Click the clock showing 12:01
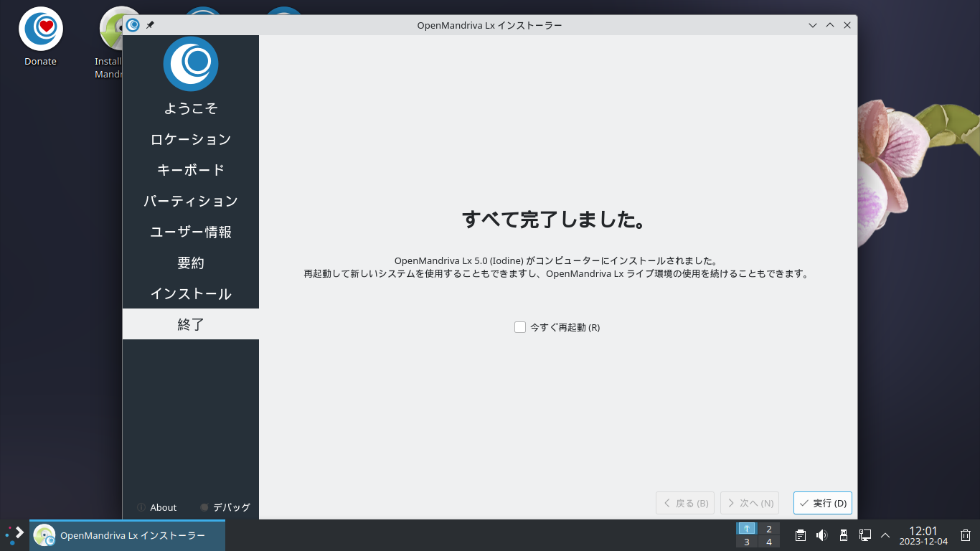This screenshot has height=551, width=980. (x=923, y=535)
